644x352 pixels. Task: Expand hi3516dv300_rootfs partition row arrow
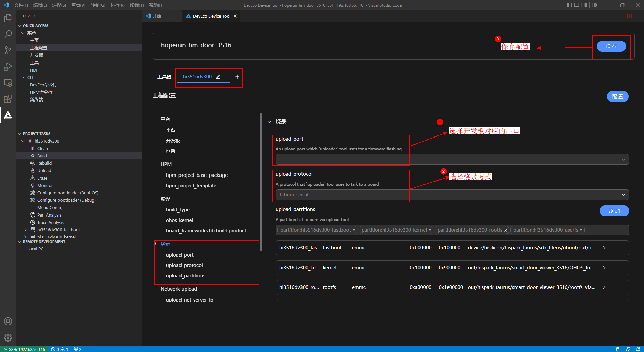tap(604, 287)
